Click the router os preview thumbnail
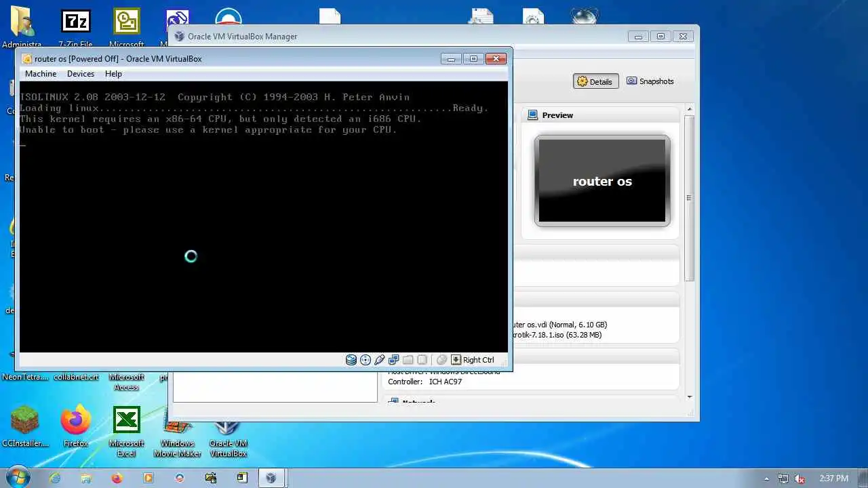The height and width of the screenshot is (488, 868). pos(602,181)
